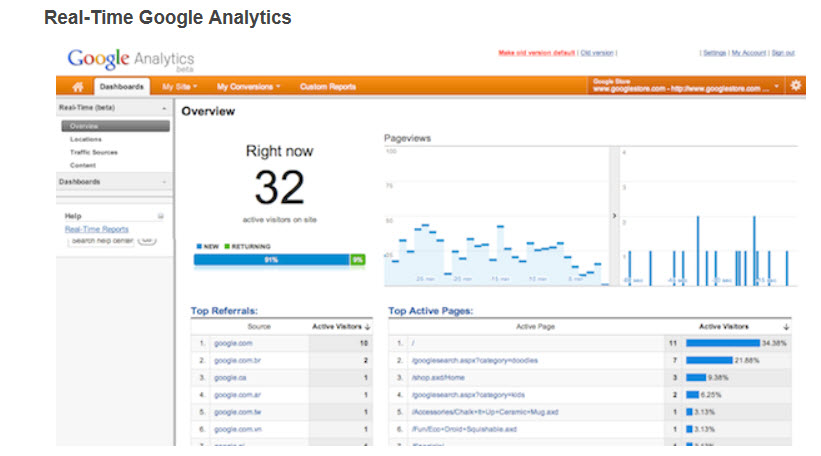Viewport: 821px width, 456px height.
Task: Click the green RETURNING legend swatch
Action: (x=227, y=246)
